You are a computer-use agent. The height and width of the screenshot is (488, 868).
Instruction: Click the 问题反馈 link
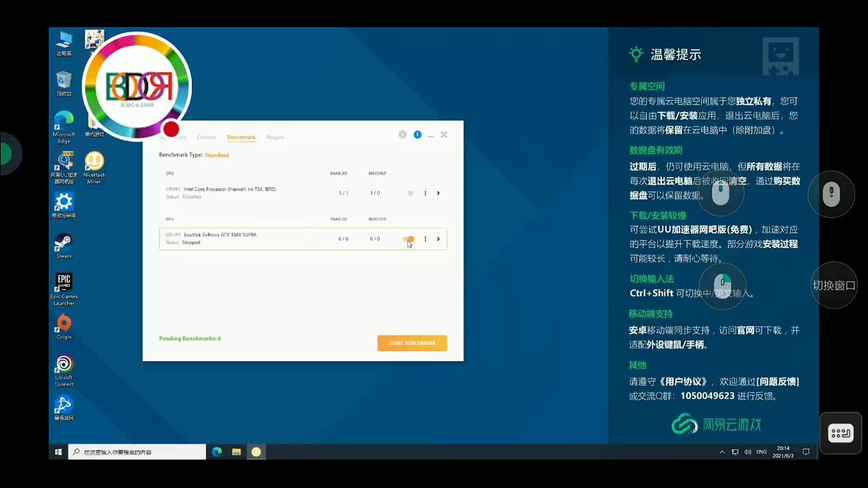777,382
